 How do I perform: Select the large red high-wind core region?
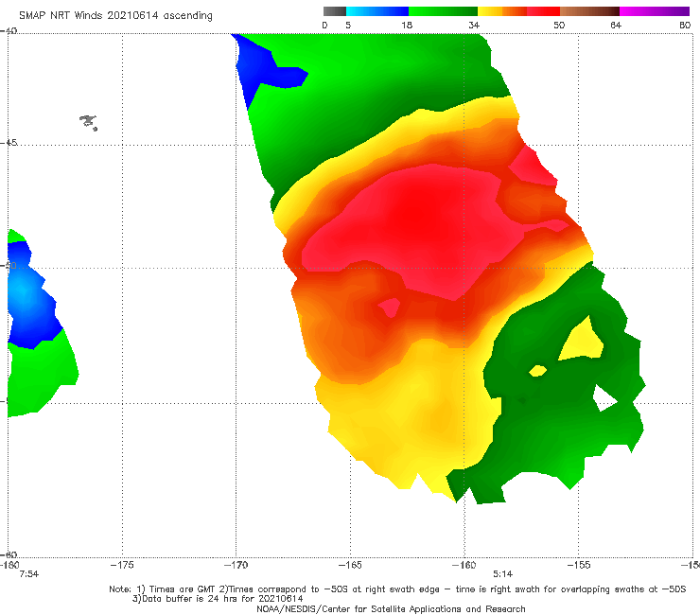(x=420, y=230)
